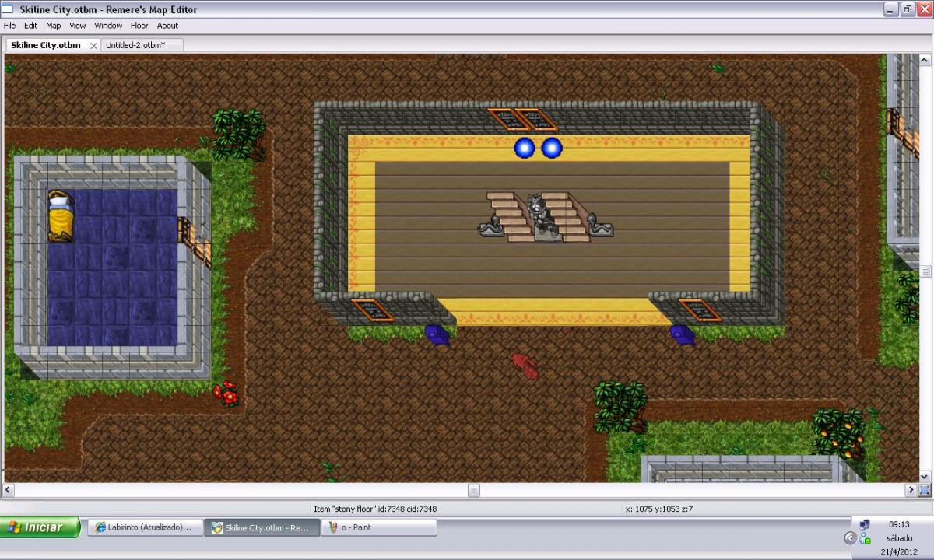Open the Window menu
This screenshot has height=560, width=934.
point(108,26)
